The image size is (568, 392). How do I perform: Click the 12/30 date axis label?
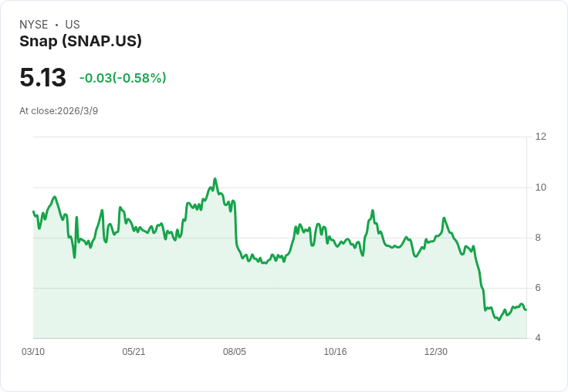pos(436,352)
